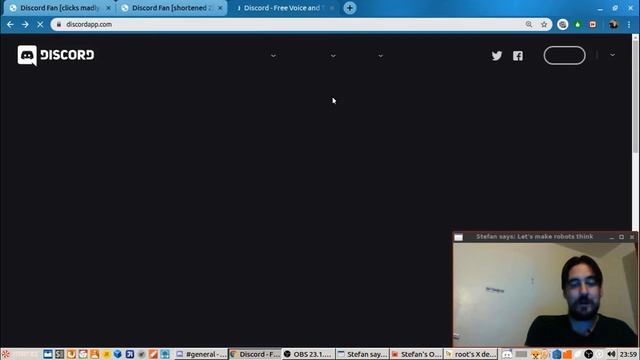Click the red square extension icon
The width and height of the screenshot is (640, 360).
pos(593,24)
